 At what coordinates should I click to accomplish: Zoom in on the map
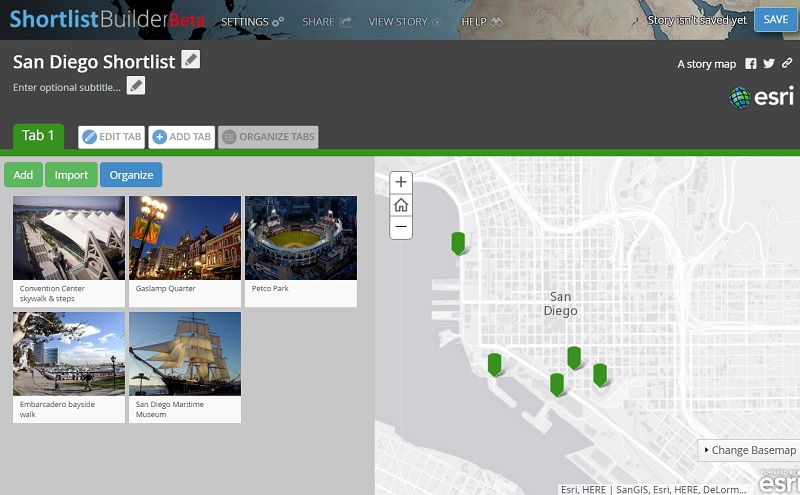[x=401, y=182]
